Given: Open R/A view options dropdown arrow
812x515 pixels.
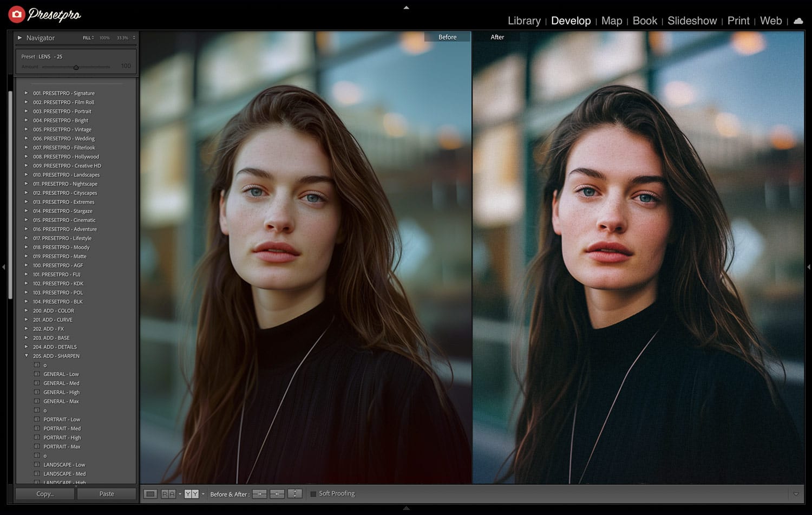Looking at the screenshot, I should 180,494.
